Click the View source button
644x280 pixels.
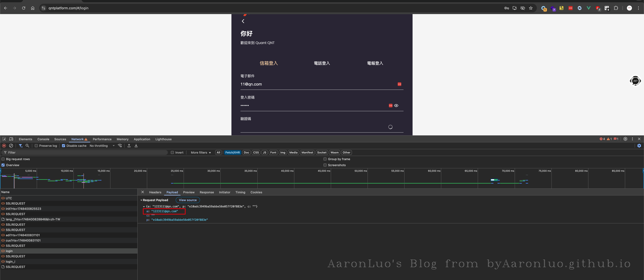pyautogui.click(x=188, y=200)
